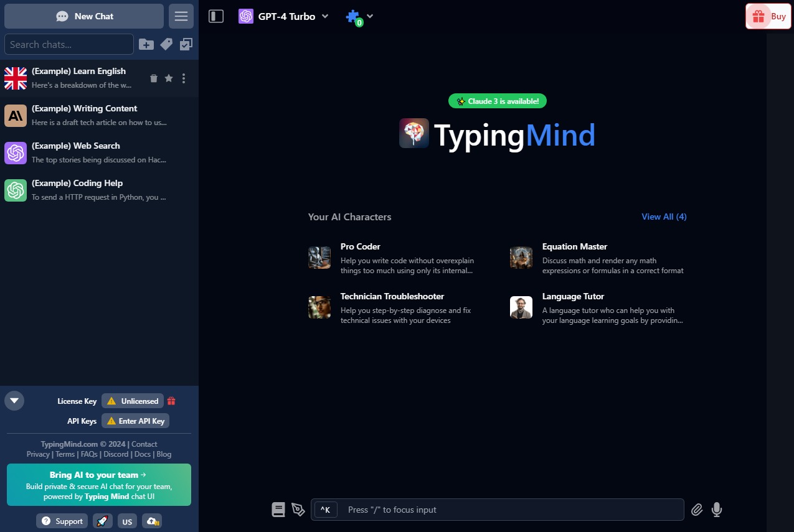Image resolution: width=794 pixels, height=532 pixels.
Task: Open the FAQs link
Action: pyautogui.click(x=89, y=454)
